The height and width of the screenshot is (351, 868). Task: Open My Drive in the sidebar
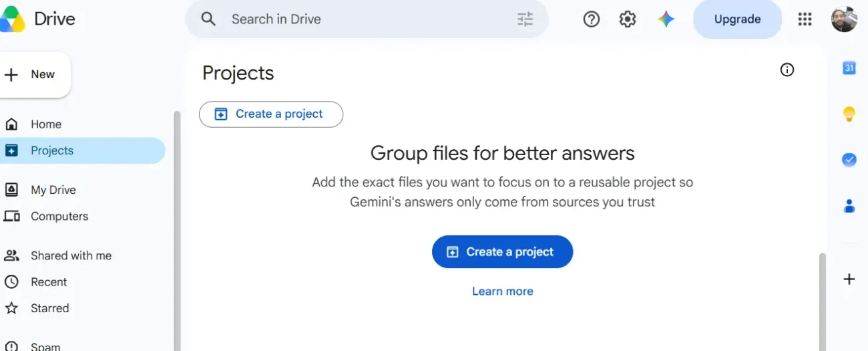[83, 190]
